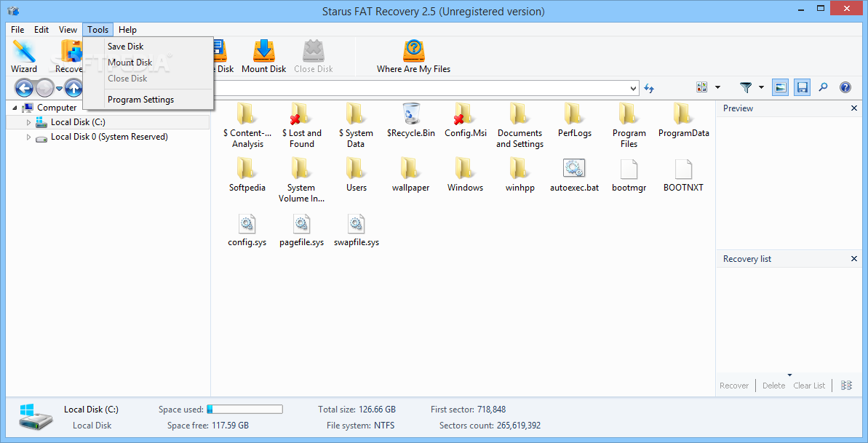Select the PerfLogs folder
The image size is (868, 443).
pyautogui.click(x=574, y=120)
